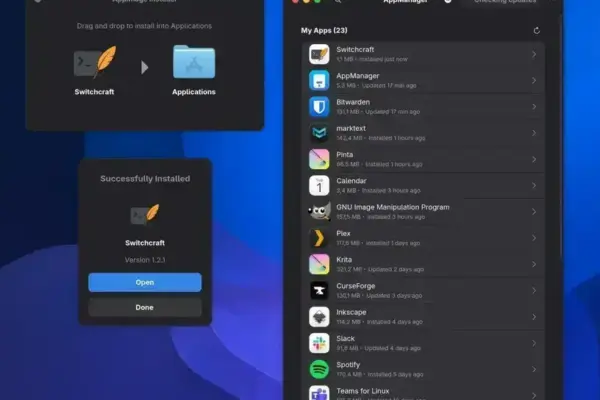Image resolution: width=600 pixels, height=400 pixels.
Task: Select the 'marktext' app name
Action: 351,128
